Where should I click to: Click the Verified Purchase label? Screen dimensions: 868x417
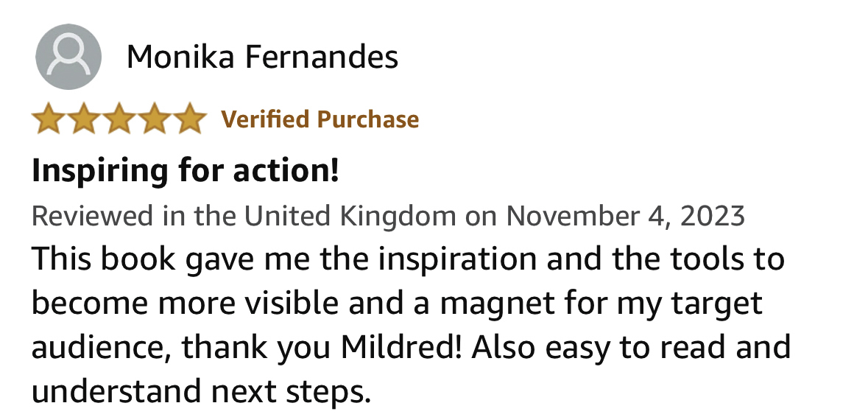pyautogui.click(x=320, y=119)
